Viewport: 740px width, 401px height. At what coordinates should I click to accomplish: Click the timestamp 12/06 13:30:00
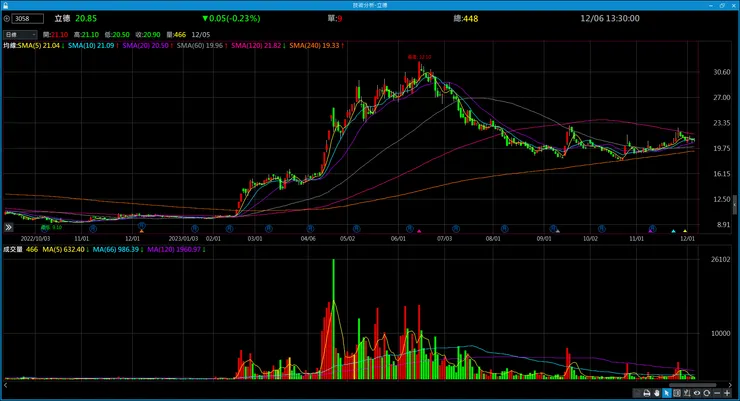point(610,18)
